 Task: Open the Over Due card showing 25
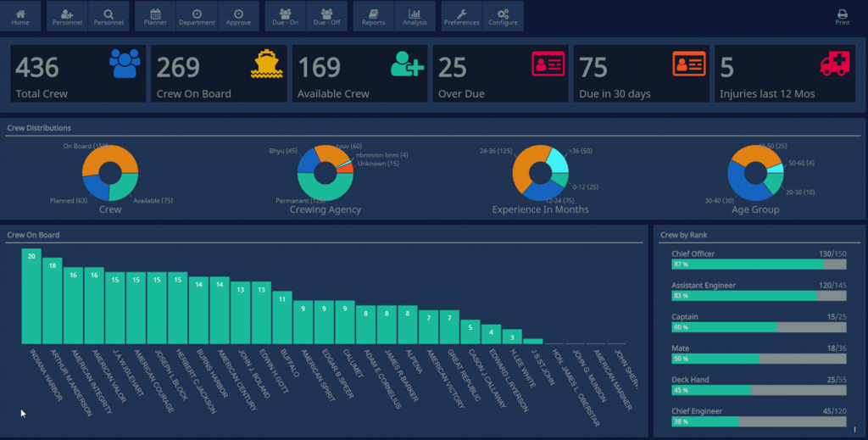pos(500,74)
